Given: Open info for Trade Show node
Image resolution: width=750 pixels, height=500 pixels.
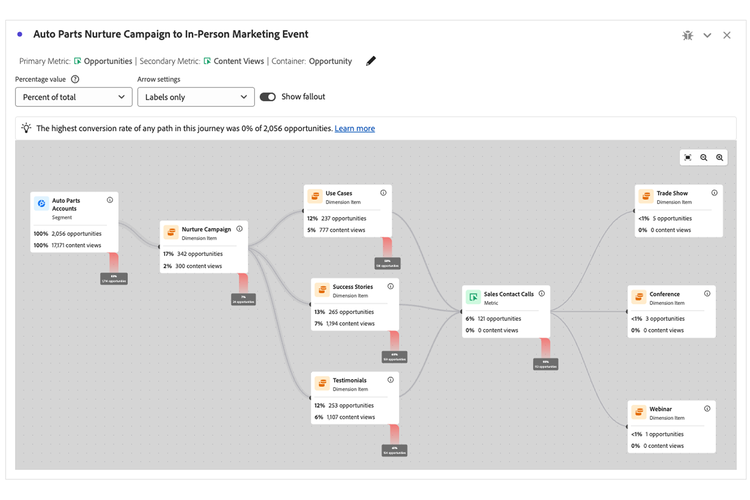Looking at the screenshot, I should coord(715,193).
